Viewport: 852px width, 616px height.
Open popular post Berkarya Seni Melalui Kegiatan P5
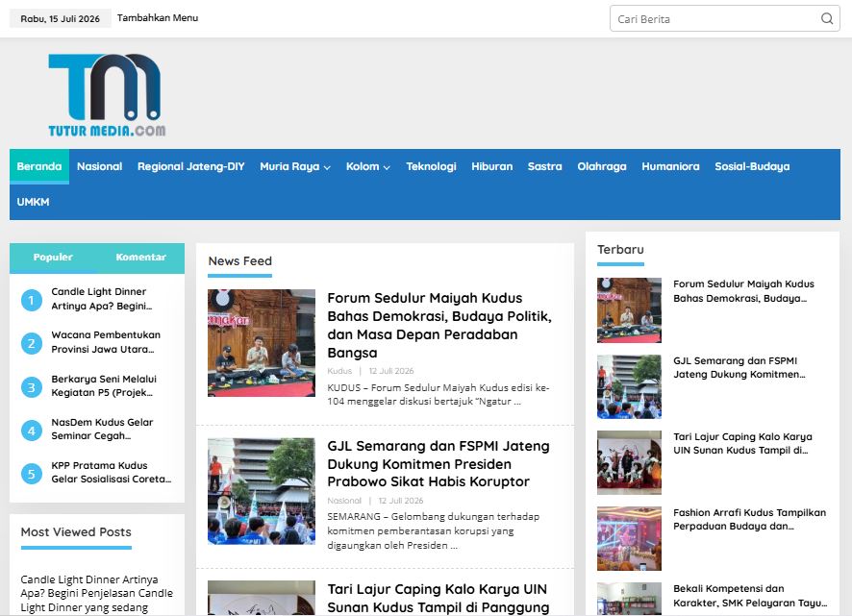[x=104, y=385]
